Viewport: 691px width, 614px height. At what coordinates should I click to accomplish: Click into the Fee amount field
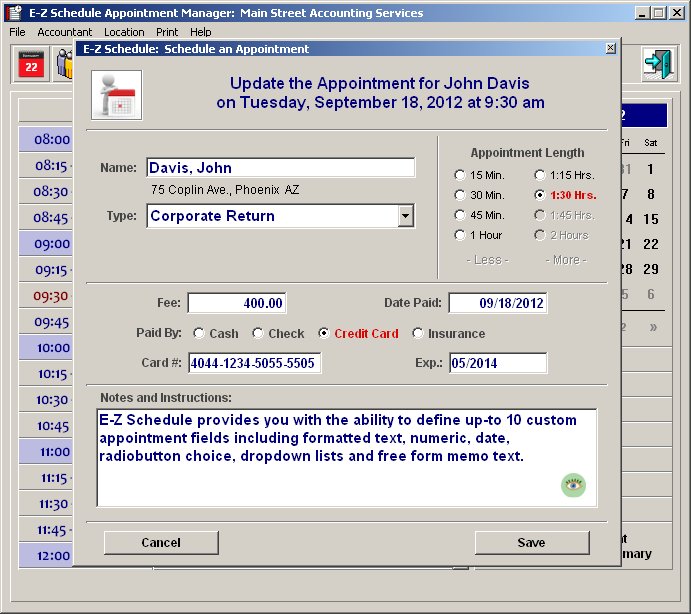pyautogui.click(x=237, y=303)
